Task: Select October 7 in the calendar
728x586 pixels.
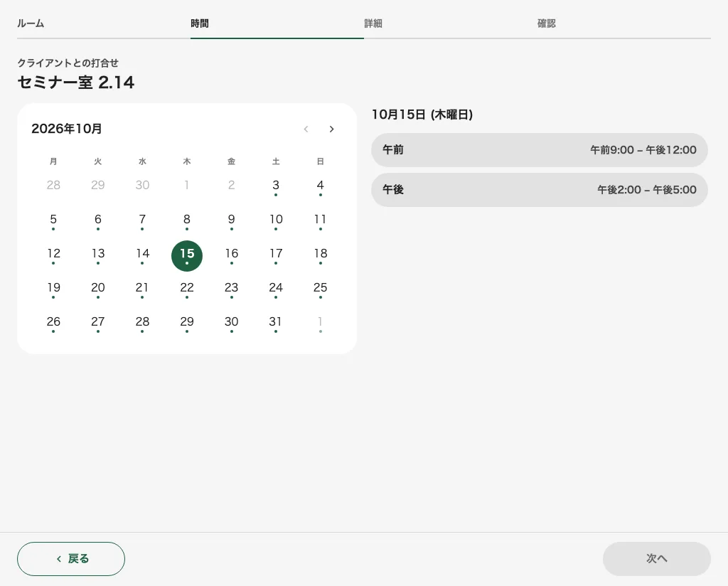Action: 142,221
